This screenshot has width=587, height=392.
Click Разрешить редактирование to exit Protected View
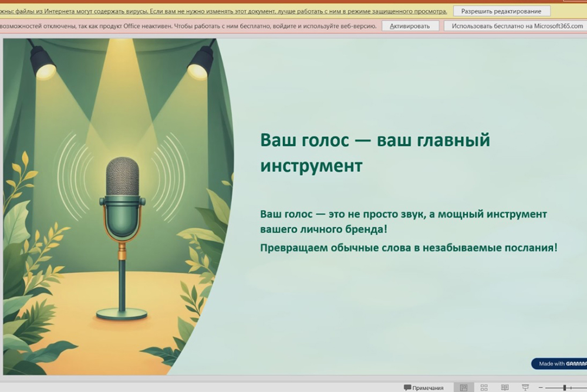pos(502,10)
